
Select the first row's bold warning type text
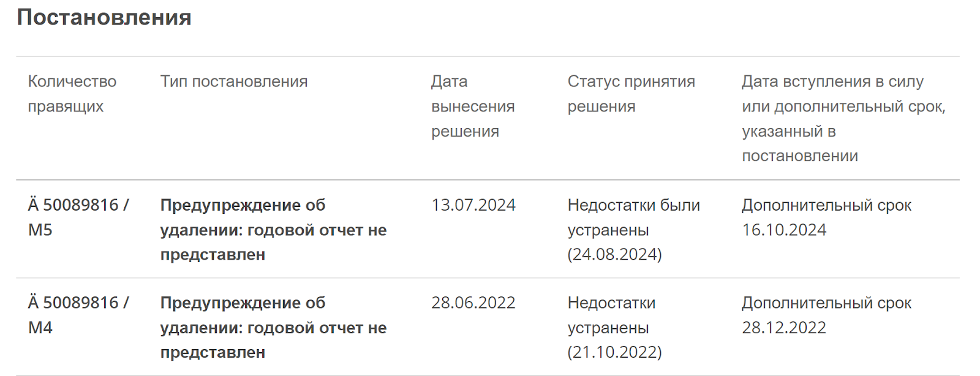273,230
